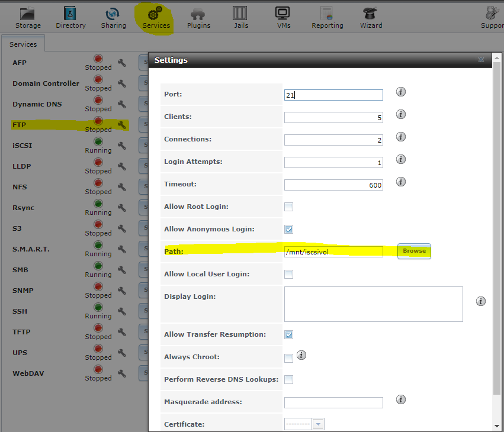This screenshot has width=504, height=432.
Task: Click the Browse button for Path
Action: coord(414,251)
